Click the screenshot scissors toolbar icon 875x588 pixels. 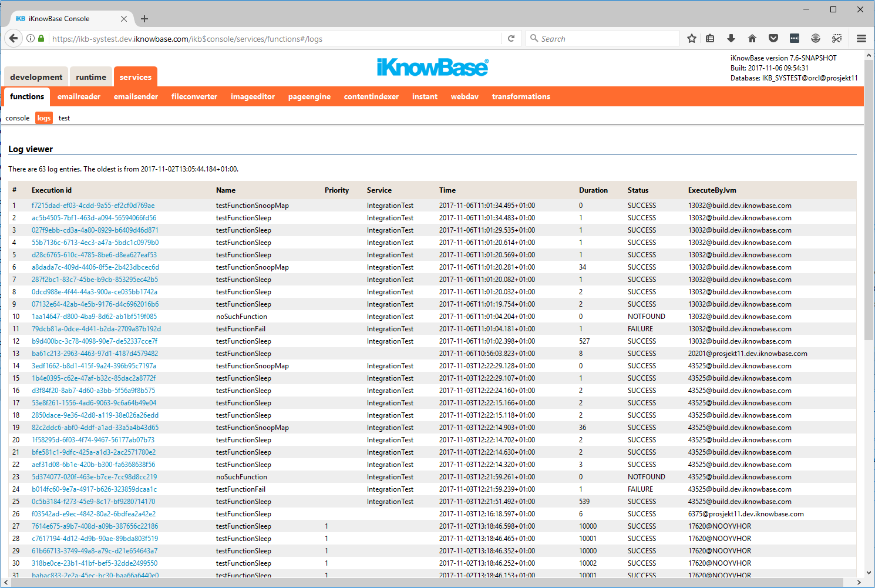click(837, 39)
